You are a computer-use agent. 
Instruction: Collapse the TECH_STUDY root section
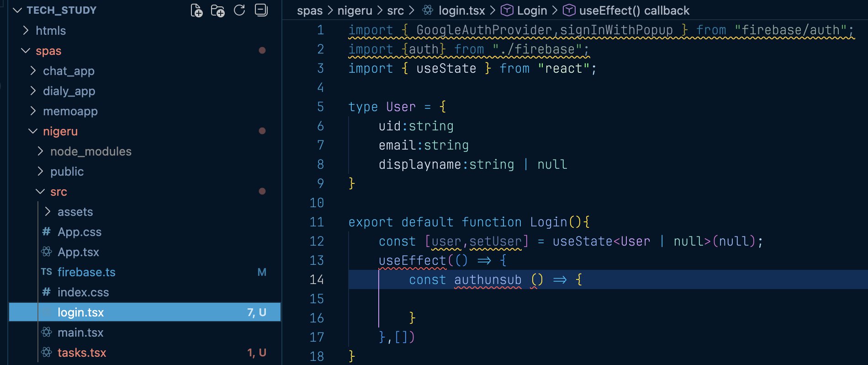tap(17, 10)
